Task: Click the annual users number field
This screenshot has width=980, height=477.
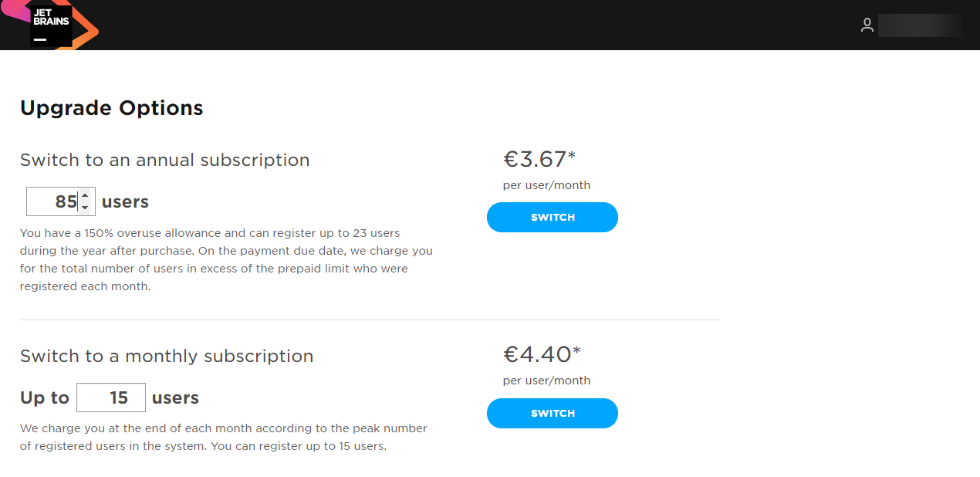Action: (52, 202)
